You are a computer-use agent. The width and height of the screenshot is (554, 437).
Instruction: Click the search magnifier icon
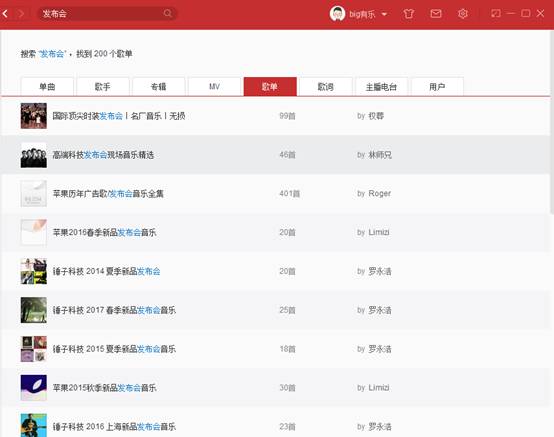[x=167, y=13]
